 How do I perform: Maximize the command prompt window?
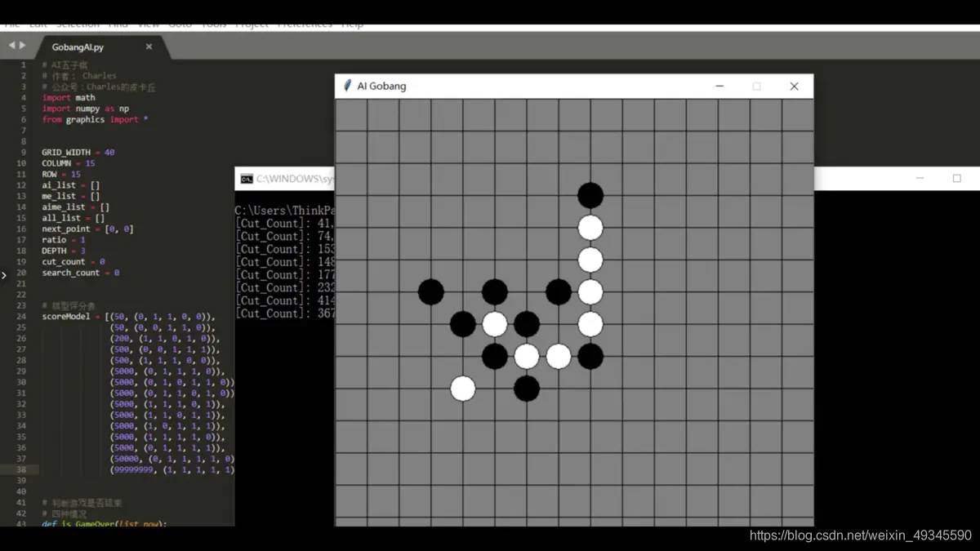click(x=956, y=178)
